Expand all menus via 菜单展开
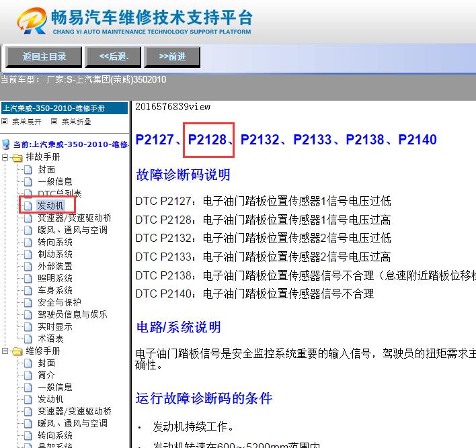Screen dimensions: 476x448 coord(26,122)
